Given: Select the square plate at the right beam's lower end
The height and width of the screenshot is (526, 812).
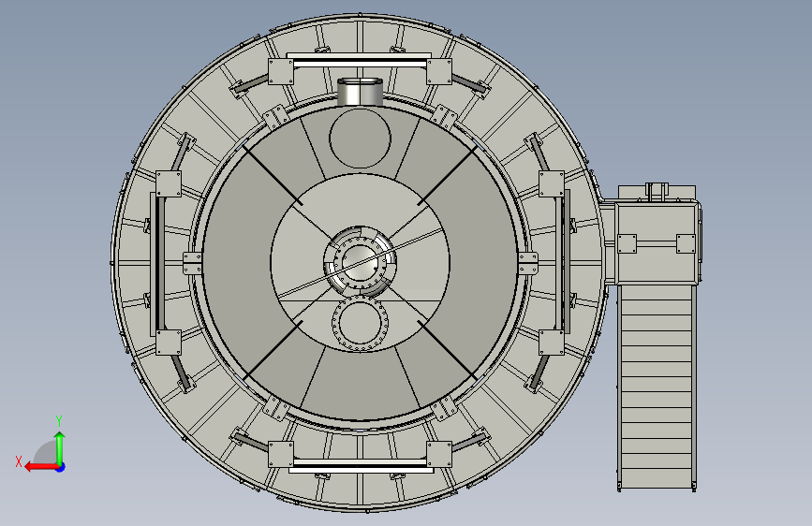Looking at the screenshot, I should [552, 343].
